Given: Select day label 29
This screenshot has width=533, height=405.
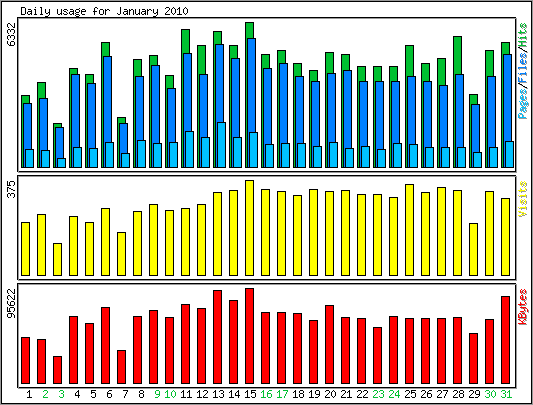Looking at the screenshot, I should (x=474, y=394).
